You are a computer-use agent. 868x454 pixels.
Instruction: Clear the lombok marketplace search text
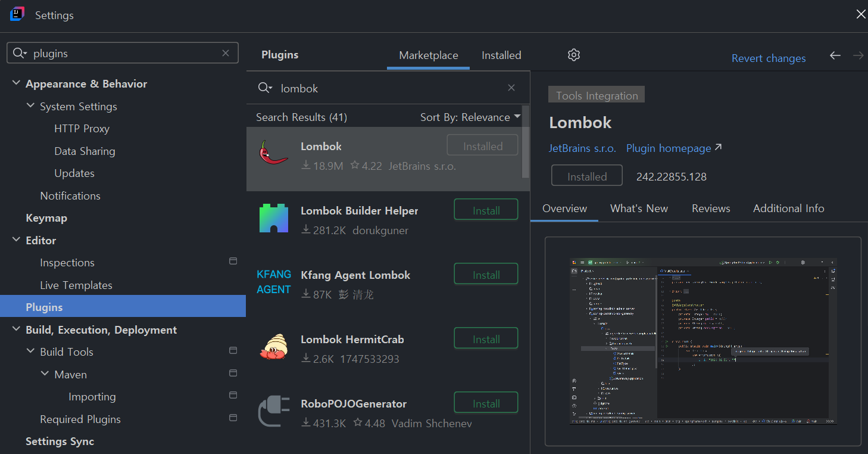coord(511,88)
